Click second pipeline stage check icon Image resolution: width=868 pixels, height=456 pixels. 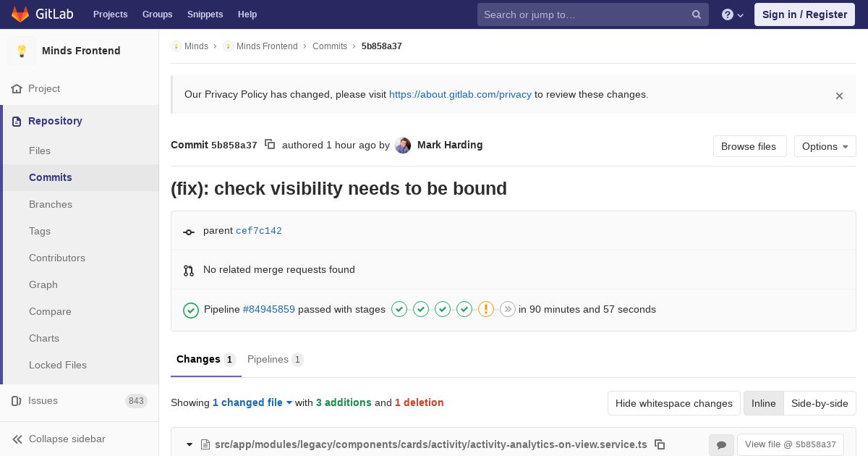[x=421, y=309]
